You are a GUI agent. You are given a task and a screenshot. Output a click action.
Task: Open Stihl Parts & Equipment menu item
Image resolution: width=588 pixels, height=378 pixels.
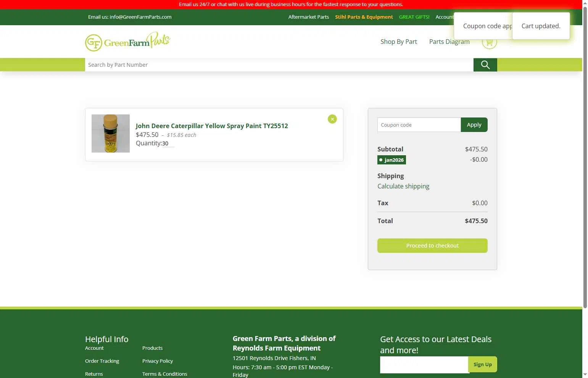[364, 17]
